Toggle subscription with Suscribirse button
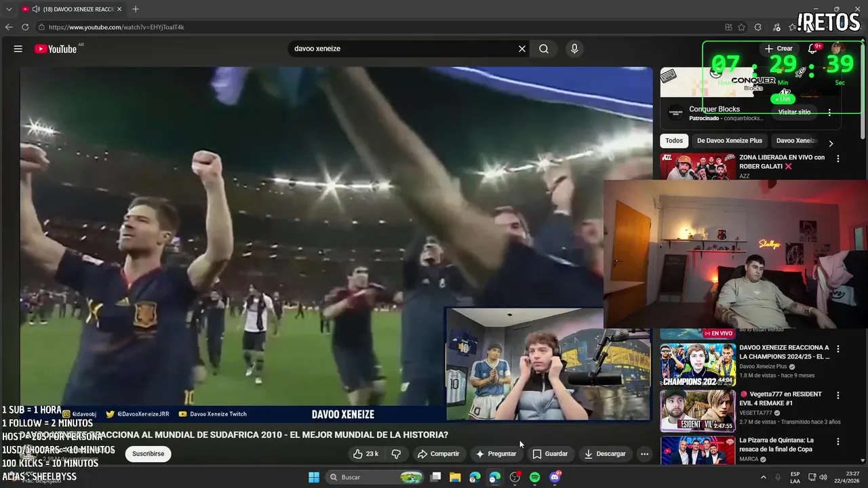The width and height of the screenshot is (868, 488). [x=148, y=453]
